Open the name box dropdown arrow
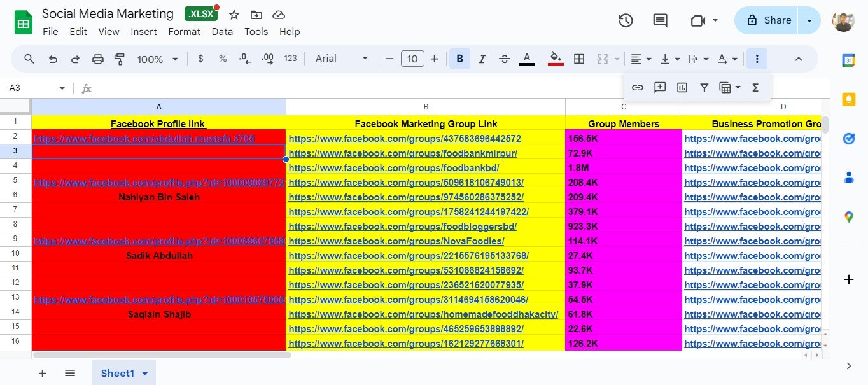Image resolution: width=868 pixels, height=385 pixels. (x=62, y=88)
